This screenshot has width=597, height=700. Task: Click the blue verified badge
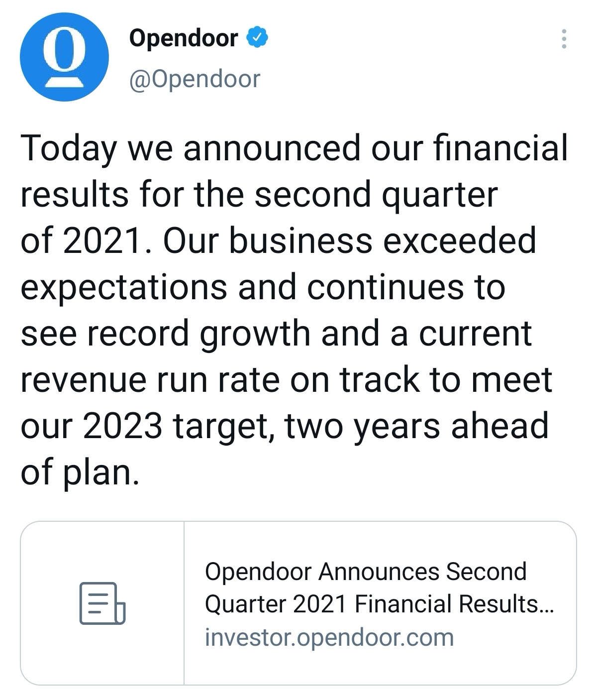point(257,38)
